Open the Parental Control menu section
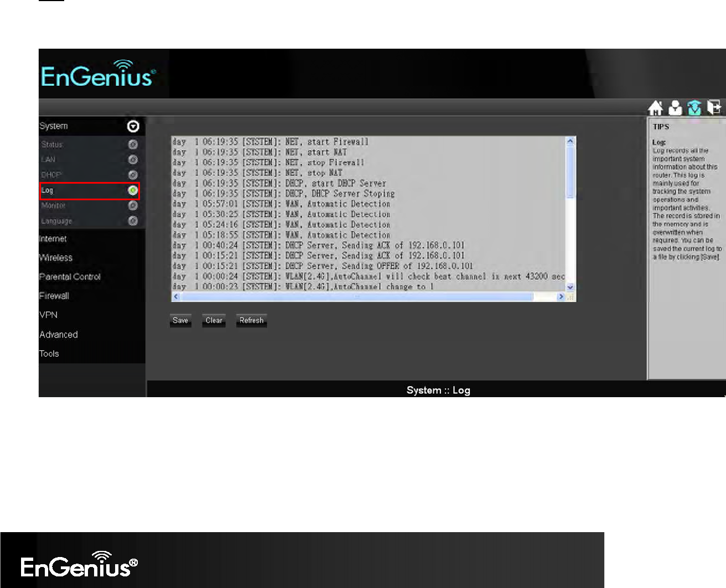The image size is (726, 588). [x=70, y=277]
